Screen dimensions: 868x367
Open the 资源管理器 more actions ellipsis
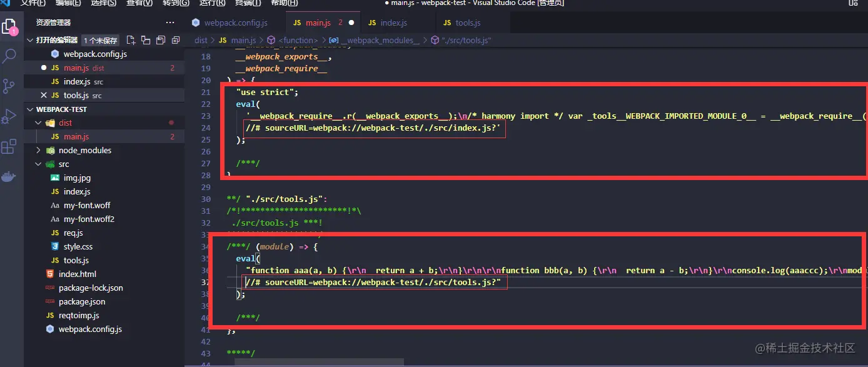(170, 23)
